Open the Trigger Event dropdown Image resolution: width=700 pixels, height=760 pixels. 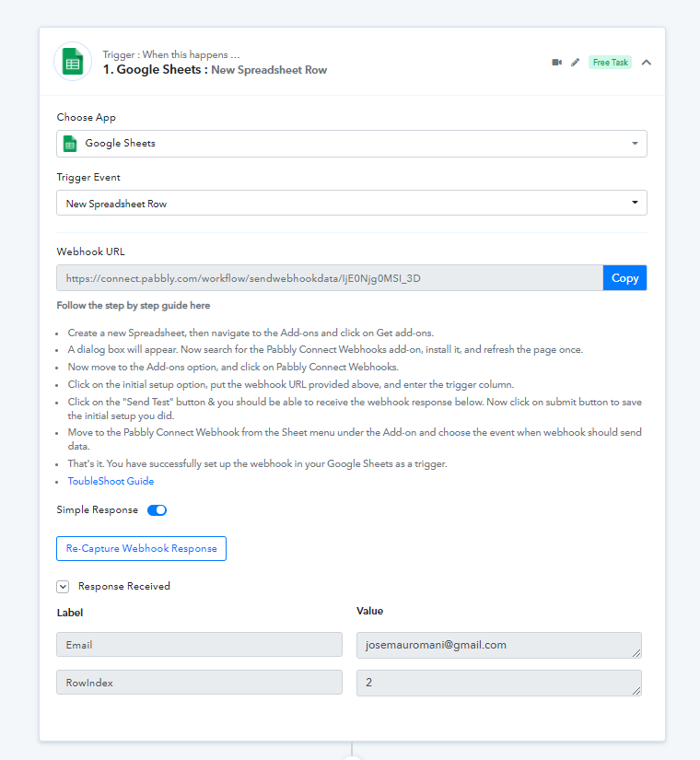pos(352,203)
